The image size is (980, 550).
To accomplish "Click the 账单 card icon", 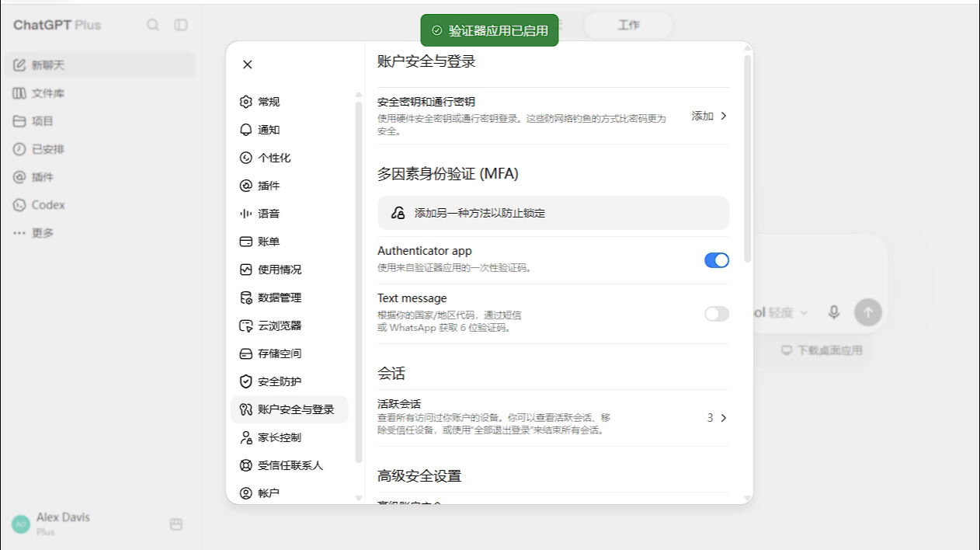I will tap(246, 242).
